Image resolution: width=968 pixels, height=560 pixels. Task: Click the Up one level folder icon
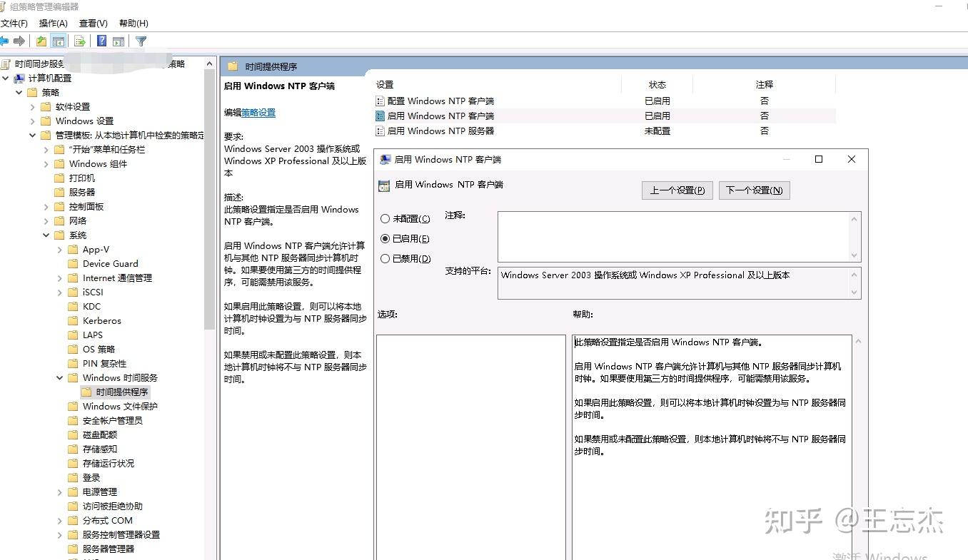41,41
